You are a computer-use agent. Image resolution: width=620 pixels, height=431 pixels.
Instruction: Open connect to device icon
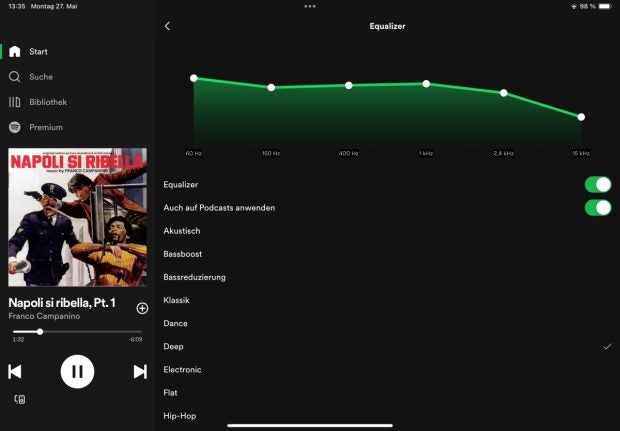(19, 399)
